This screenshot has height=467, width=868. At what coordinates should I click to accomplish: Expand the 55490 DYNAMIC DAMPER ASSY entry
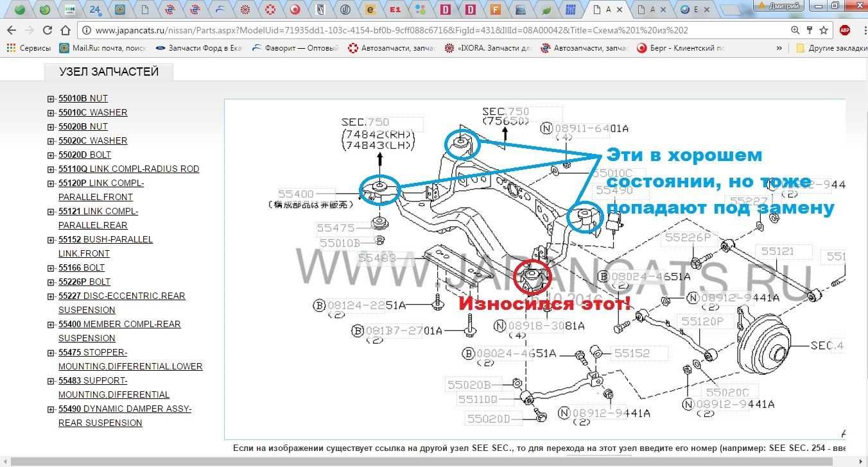click(51, 409)
